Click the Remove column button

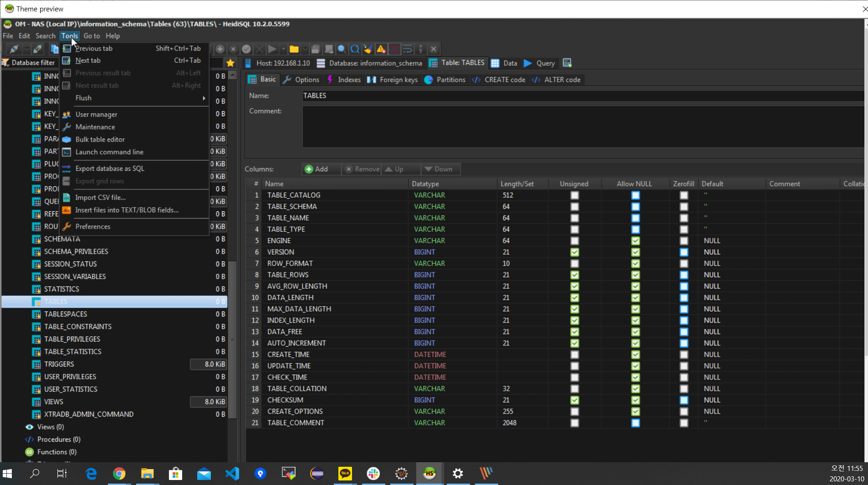pos(362,169)
